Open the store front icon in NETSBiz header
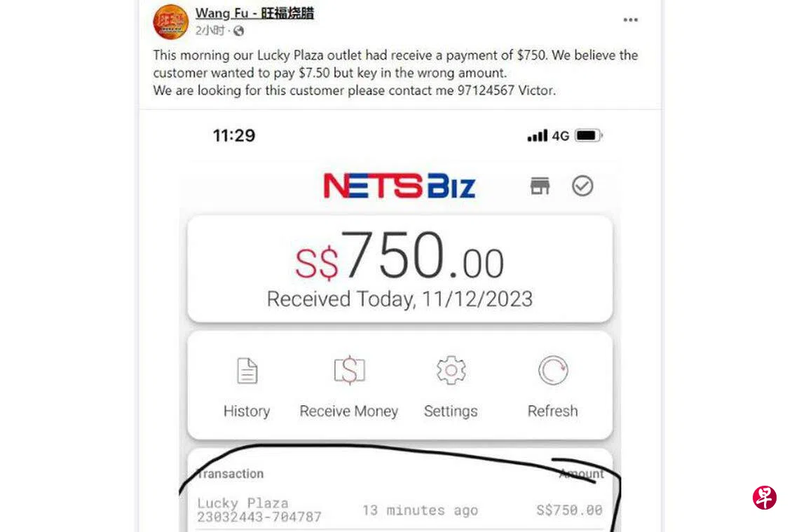 pyautogui.click(x=540, y=186)
